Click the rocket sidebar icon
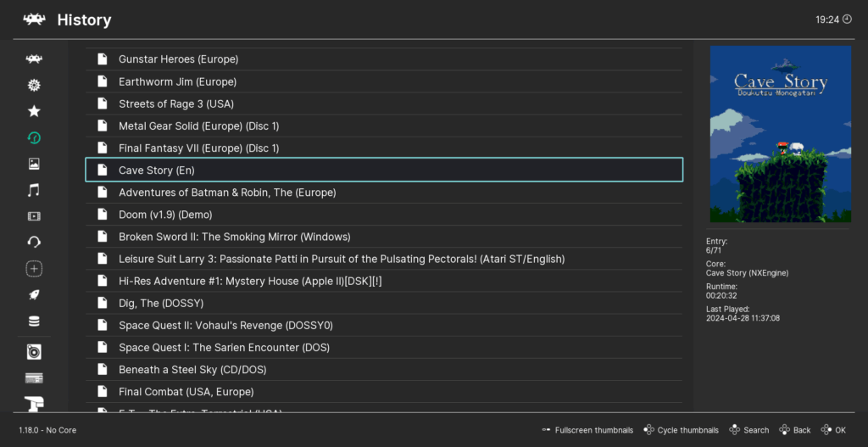Screen dimensions: 868x447 point(34,294)
